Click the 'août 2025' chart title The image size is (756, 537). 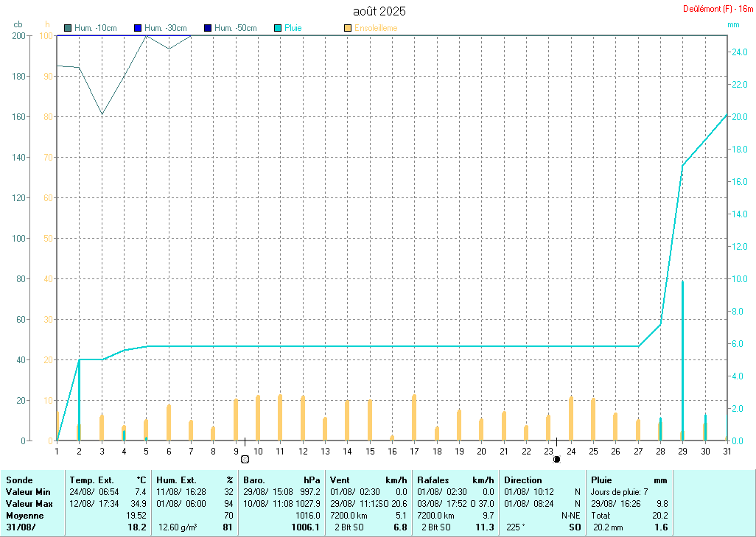pos(379,11)
